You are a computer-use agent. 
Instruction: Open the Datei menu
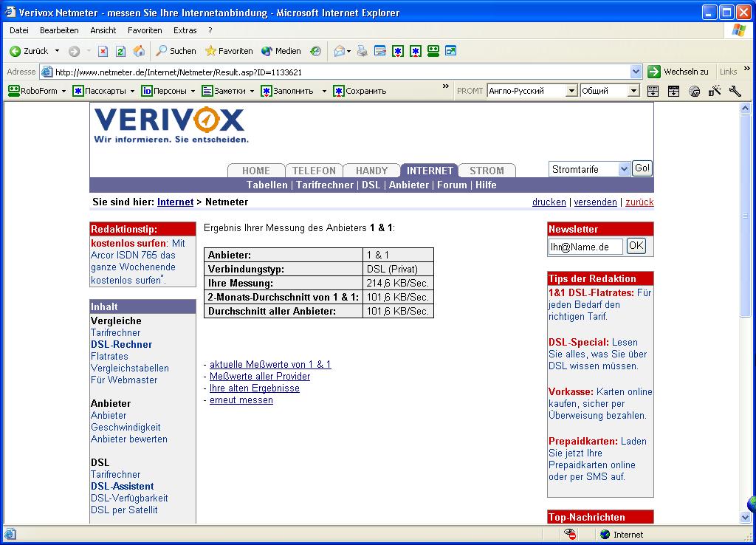point(18,30)
